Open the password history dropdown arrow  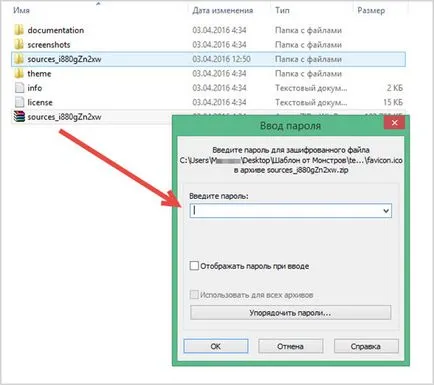(x=386, y=211)
